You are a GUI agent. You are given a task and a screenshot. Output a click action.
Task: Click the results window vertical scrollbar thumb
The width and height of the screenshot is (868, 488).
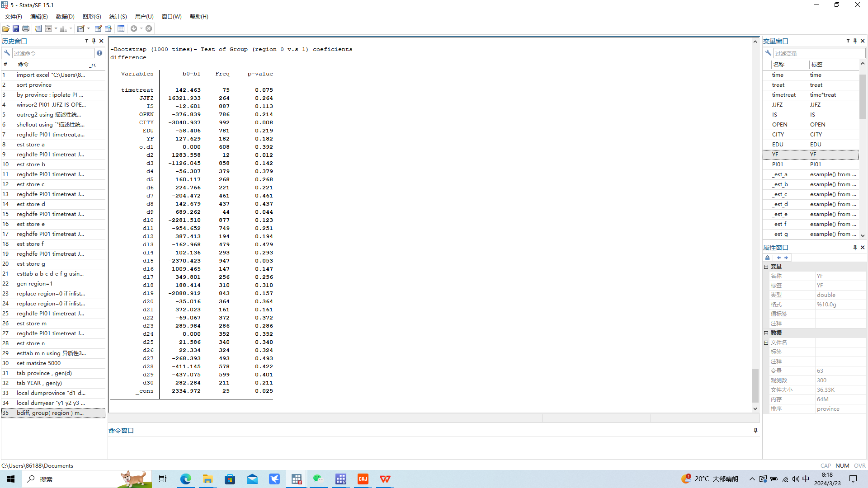pos(755,385)
